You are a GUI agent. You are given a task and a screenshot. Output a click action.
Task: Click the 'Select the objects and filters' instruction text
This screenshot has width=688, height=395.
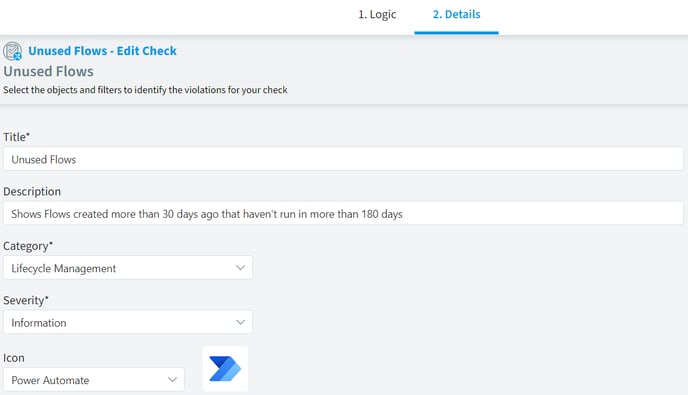point(145,90)
